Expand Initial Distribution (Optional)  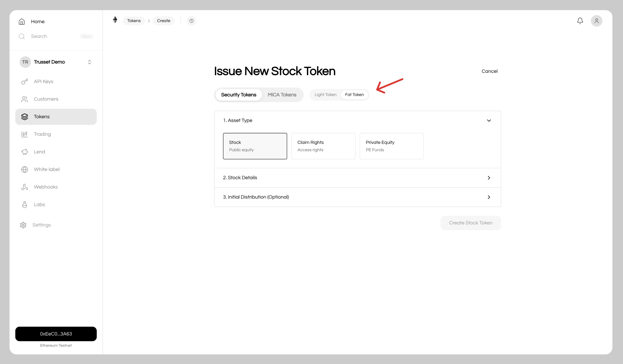pyautogui.click(x=357, y=197)
